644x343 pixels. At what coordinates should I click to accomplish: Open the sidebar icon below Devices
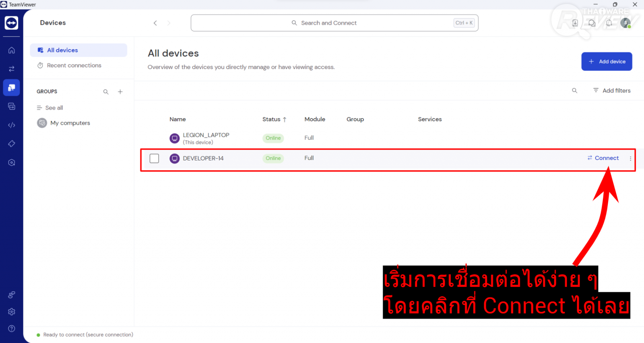[12, 106]
